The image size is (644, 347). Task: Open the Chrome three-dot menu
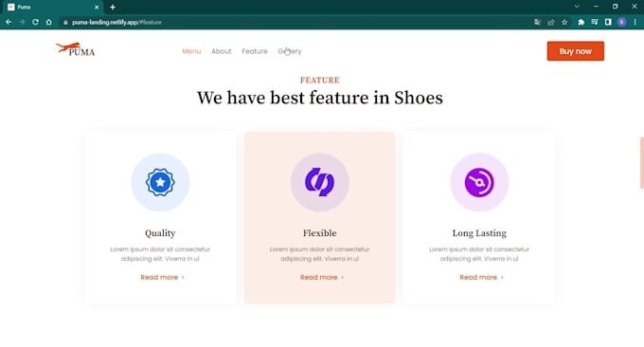click(635, 22)
